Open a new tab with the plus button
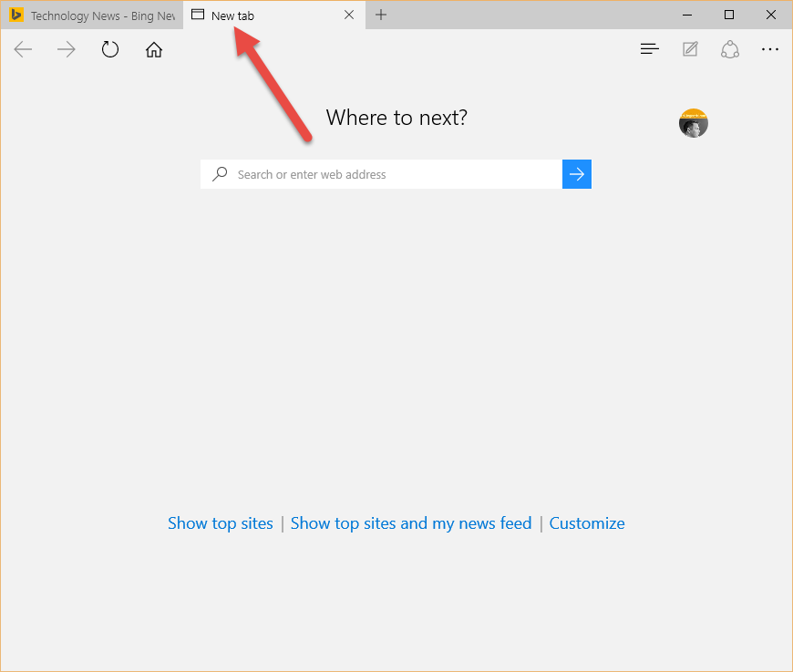The image size is (793, 672). [380, 15]
